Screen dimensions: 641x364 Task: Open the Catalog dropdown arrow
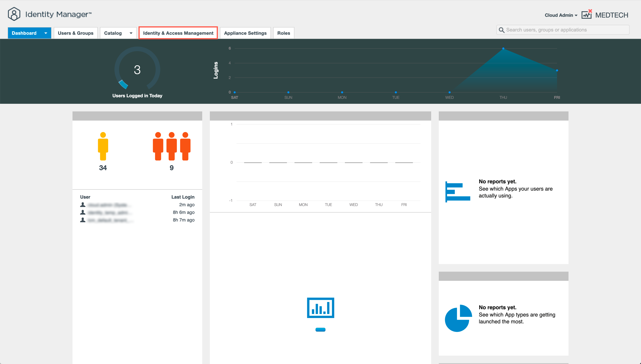[131, 33]
